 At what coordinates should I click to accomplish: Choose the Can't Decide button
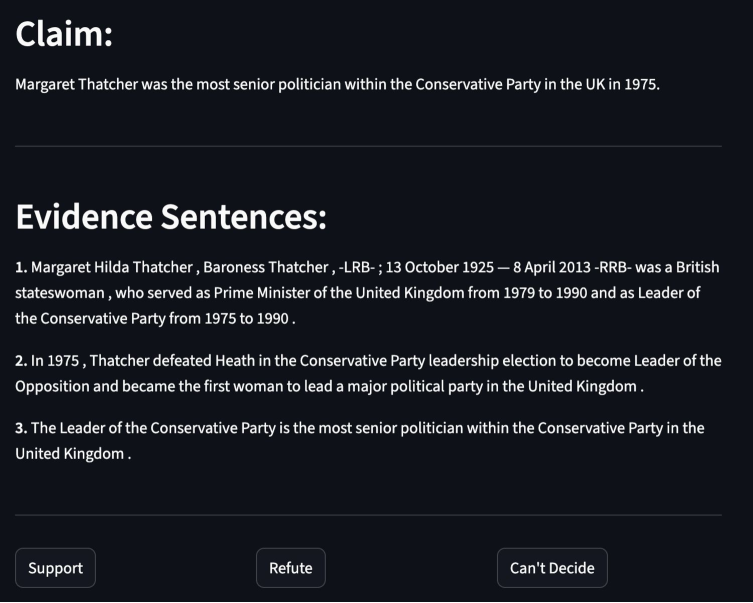click(551, 568)
